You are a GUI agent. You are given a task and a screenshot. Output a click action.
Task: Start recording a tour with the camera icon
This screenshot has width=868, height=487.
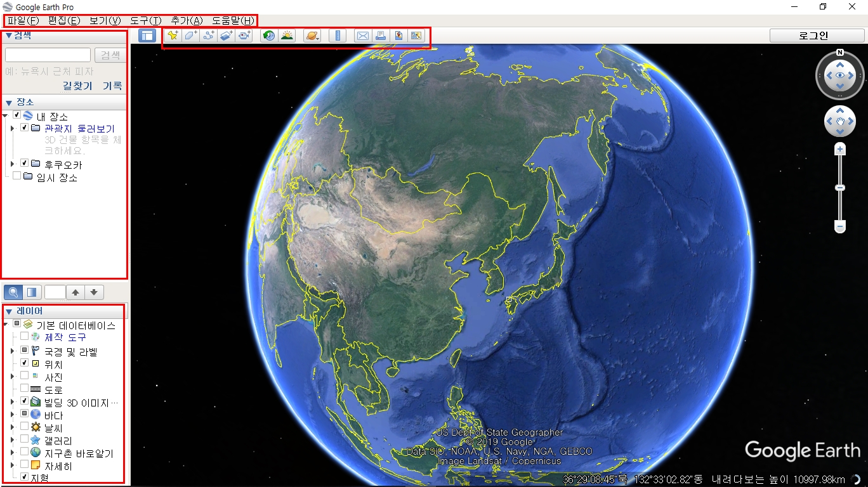pos(244,36)
